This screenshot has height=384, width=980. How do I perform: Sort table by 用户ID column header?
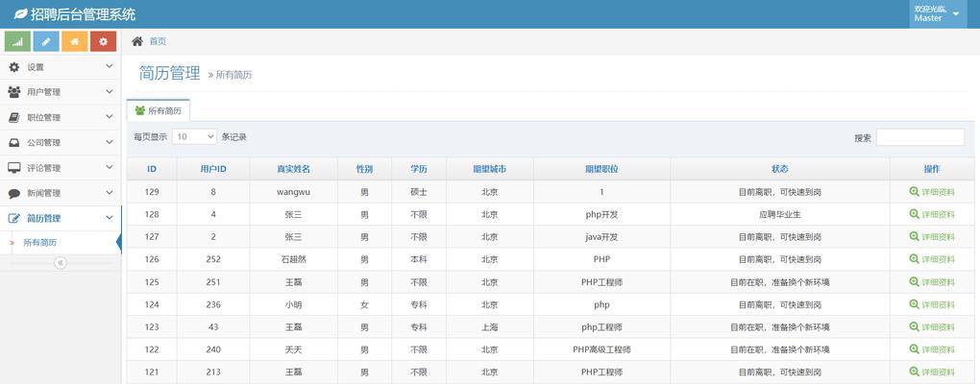[213, 169]
